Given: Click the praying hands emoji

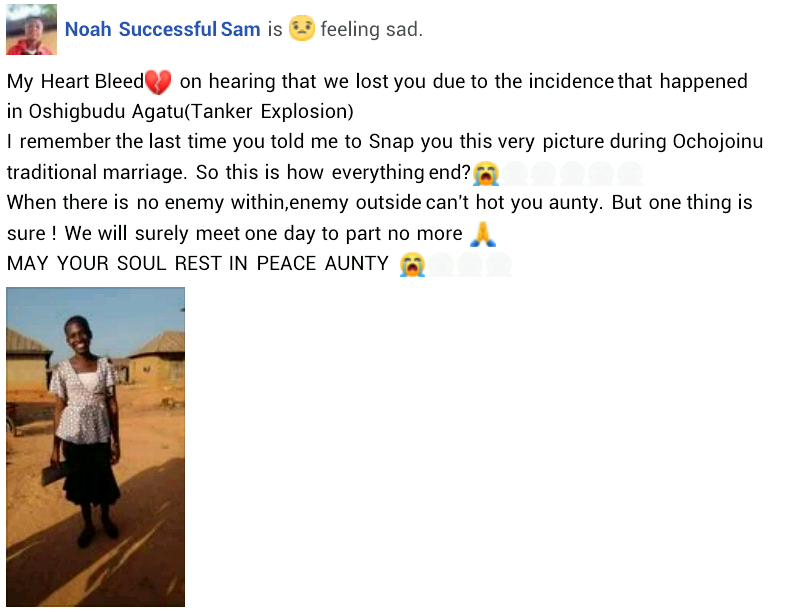Looking at the screenshot, I should [483, 234].
